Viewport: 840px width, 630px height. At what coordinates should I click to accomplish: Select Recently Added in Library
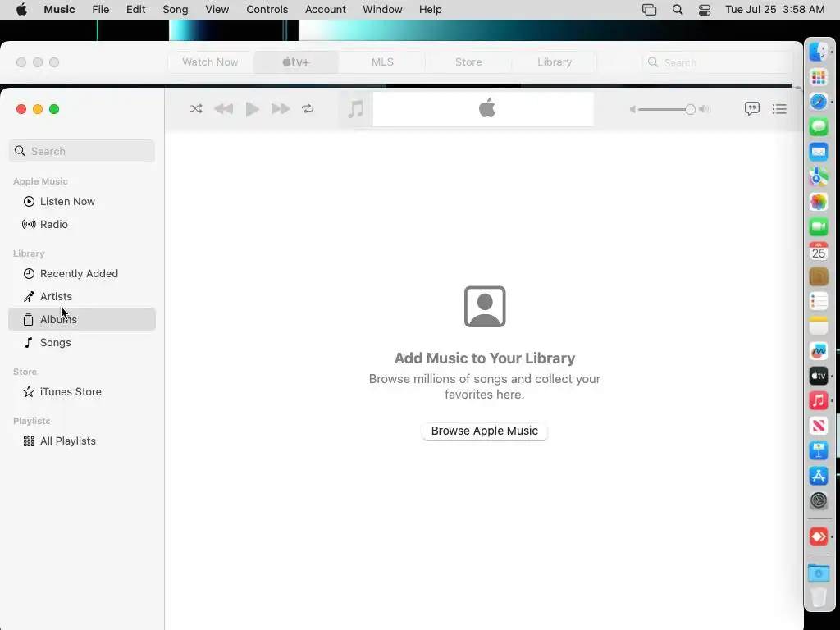click(82, 274)
